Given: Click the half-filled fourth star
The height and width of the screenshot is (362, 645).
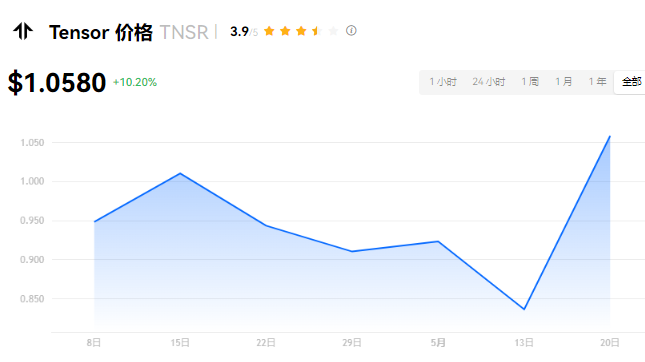Looking at the screenshot, I should [x=317, y=31].
